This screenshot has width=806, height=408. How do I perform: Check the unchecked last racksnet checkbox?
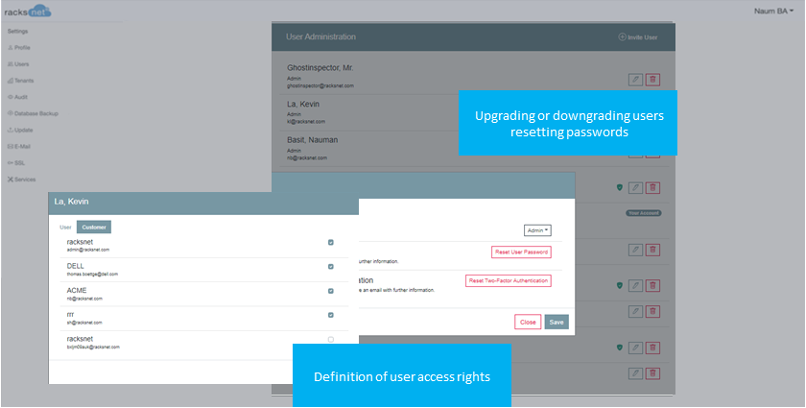(331, 339)
